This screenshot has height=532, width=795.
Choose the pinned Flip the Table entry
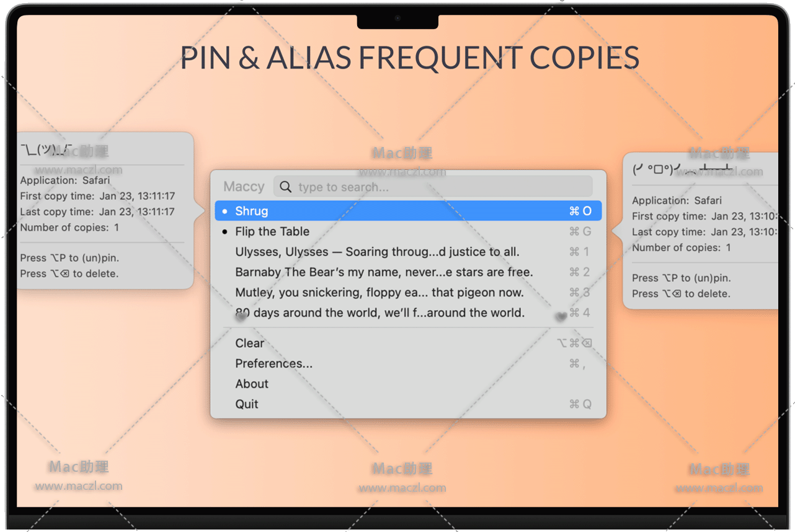408,231
